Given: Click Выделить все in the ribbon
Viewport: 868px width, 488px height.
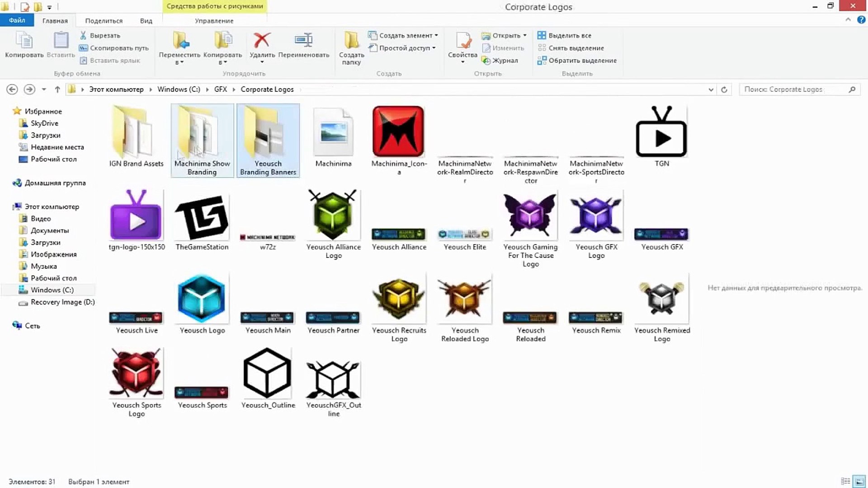Looking at the screenshot, I should 565,35.
